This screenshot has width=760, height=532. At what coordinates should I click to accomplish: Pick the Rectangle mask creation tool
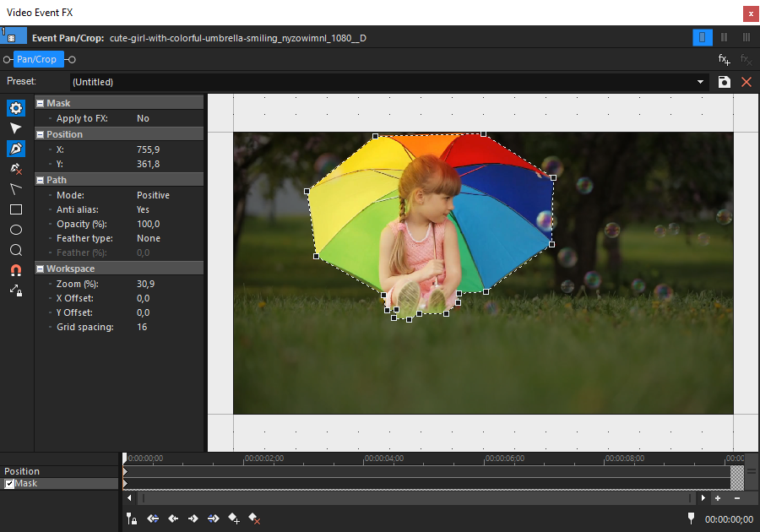click(16, 209)
